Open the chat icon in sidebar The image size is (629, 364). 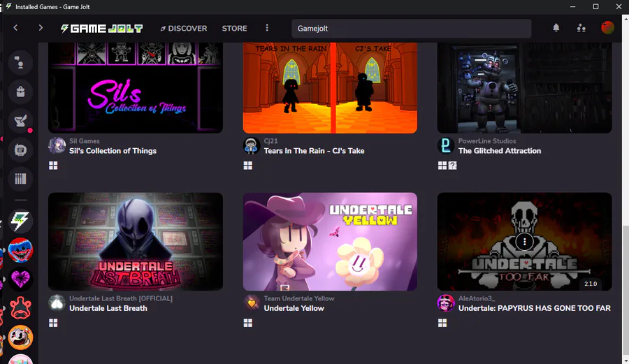tap(20, 63)
